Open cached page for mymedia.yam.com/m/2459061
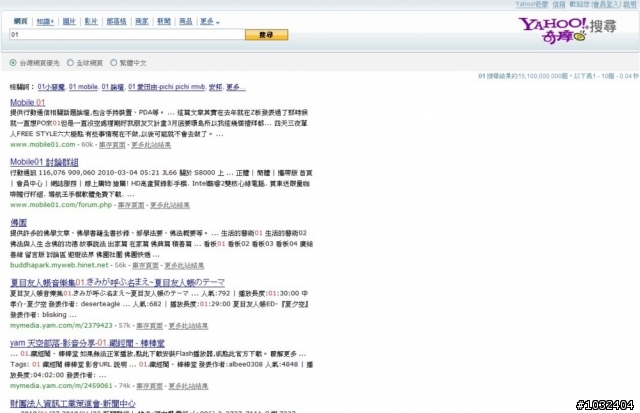 [149, 386]
